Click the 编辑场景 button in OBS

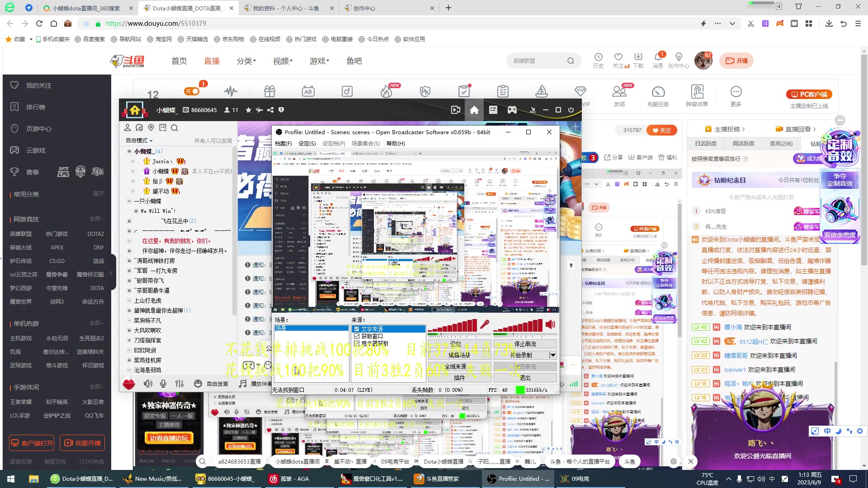(459, 355)
